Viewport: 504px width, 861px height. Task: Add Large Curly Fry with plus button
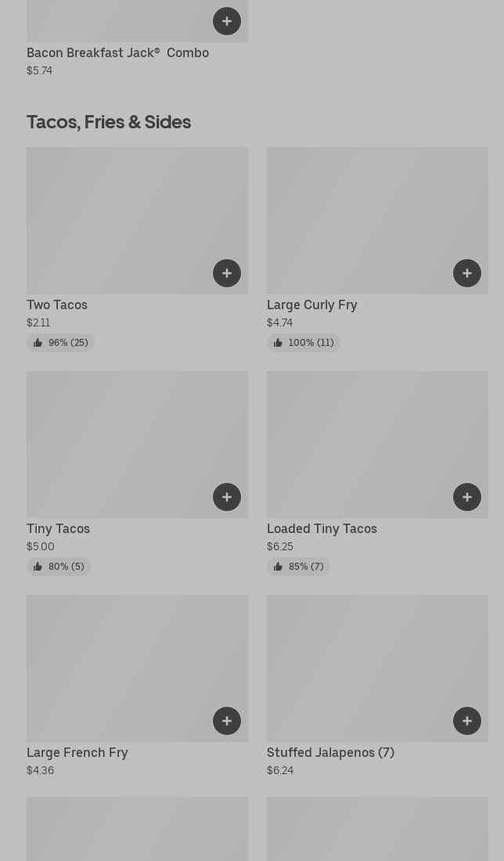point(467,273)
